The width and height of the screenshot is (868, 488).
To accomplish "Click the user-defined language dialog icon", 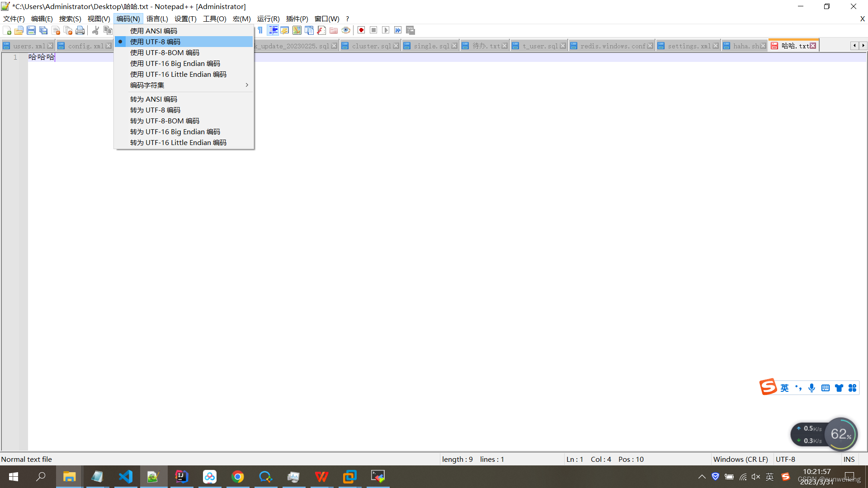I will (285, 30).
